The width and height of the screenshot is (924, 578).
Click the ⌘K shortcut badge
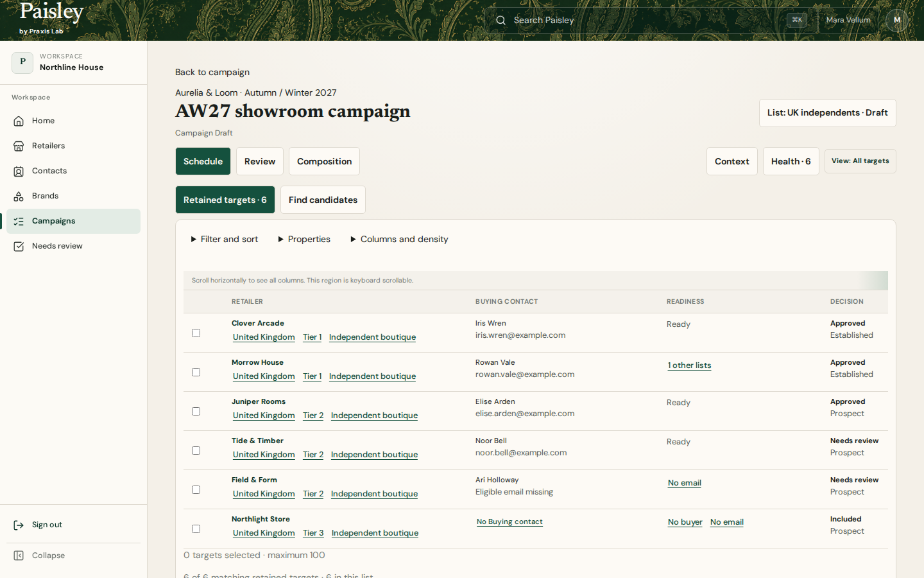click(797, 20)
